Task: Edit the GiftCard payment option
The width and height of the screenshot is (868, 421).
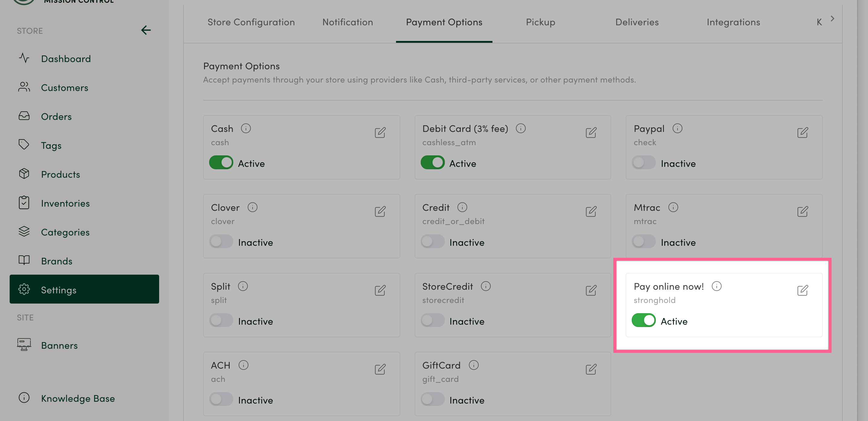Action: pos(591,369)
